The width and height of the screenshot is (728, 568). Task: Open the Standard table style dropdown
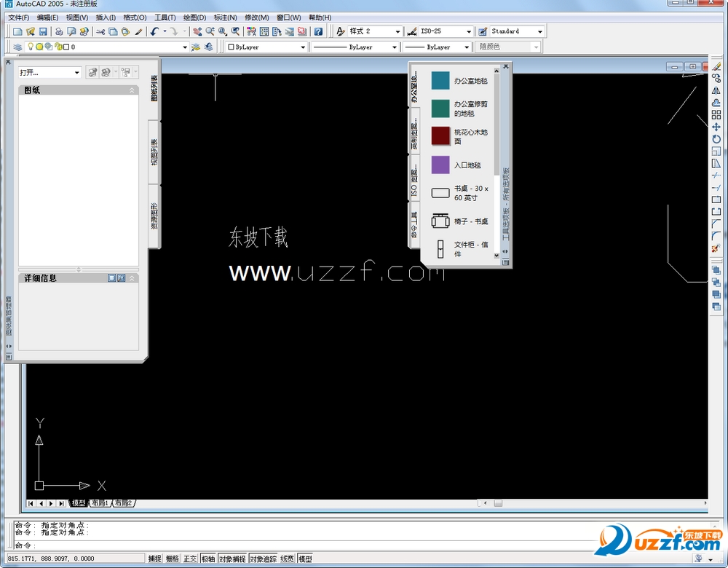pos(540,31)
